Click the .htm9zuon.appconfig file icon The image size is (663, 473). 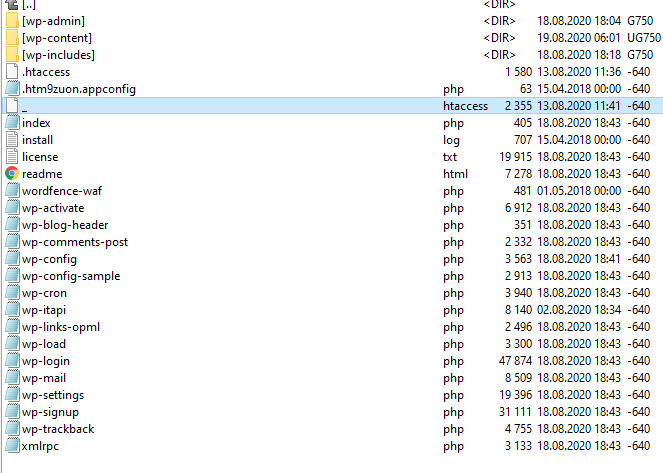tap(12, 89)
